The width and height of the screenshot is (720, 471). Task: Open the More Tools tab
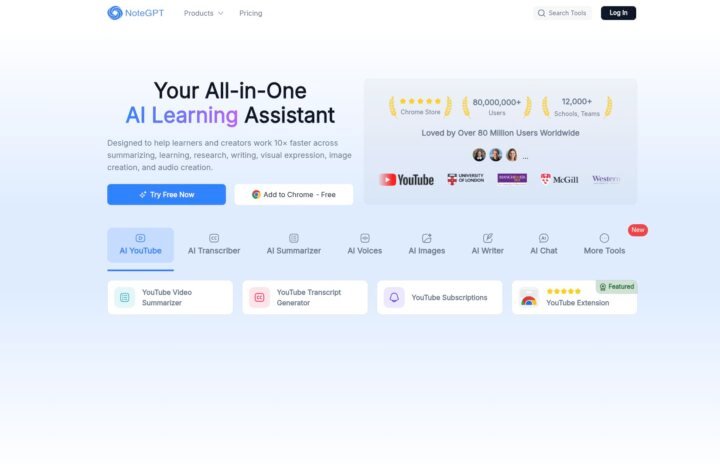[x=604, y=245]
